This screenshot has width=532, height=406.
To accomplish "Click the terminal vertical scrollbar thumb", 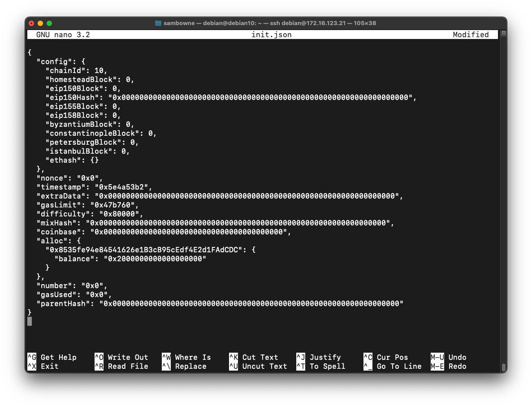I will click(x=504, y=367).
